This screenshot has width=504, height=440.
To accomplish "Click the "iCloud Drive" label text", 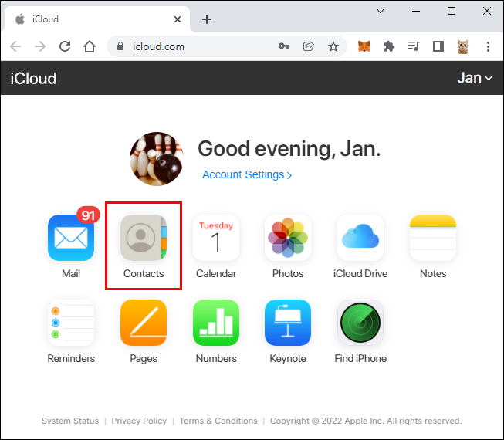I will click(360, 273).
